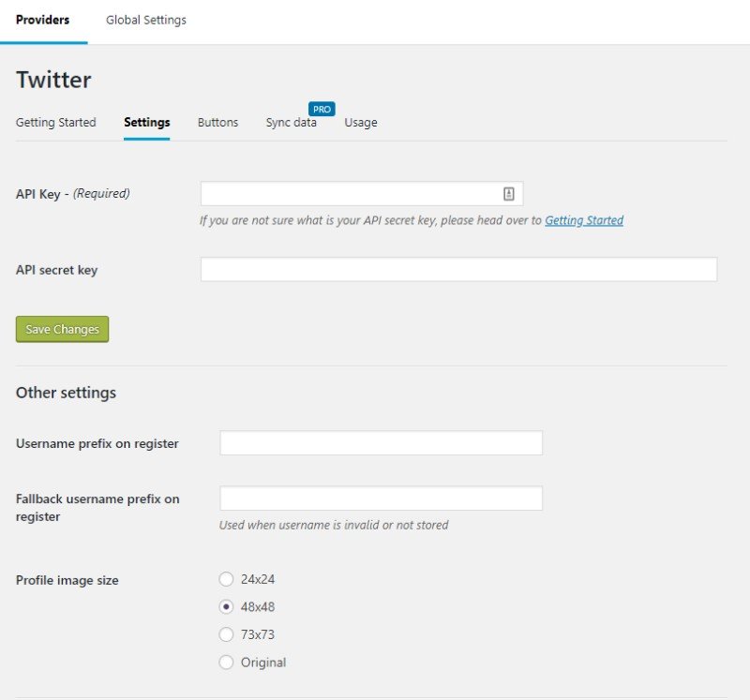Focus the Username prefix on register field

pos(380,441)
